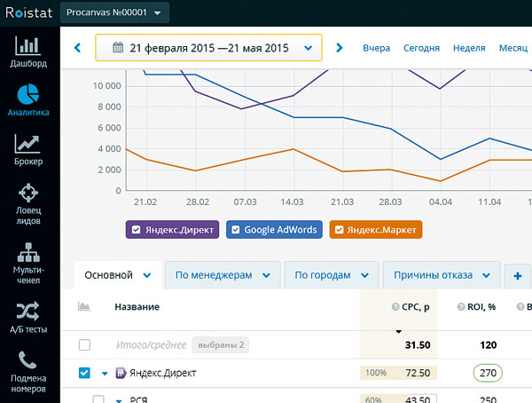Image resolution: width=532 pixels, height=403 pixels.
Task: Open the date range dropdown chevron
Action: [308, 48]
